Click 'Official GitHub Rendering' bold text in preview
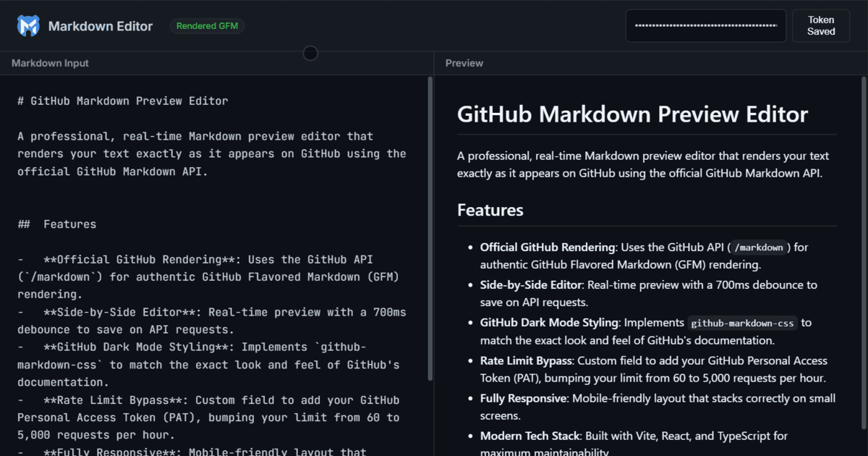Image resolution: width=868 pixels, height=456 pixels. pos(548,247)
